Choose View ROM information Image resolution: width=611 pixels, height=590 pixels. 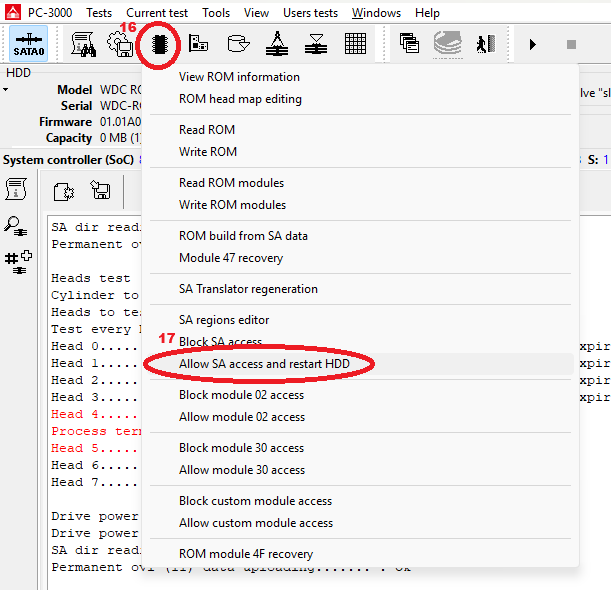[239, 77]
